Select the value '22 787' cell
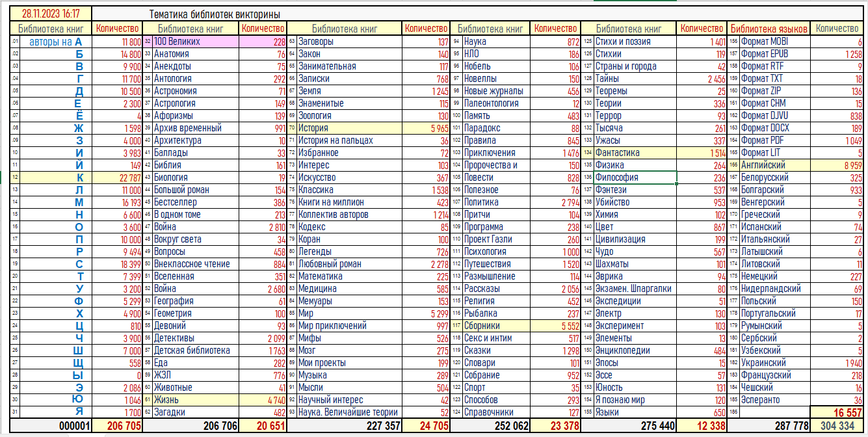Image resolution: width=868 pixels, height=437 pixels. click(118, 178)
